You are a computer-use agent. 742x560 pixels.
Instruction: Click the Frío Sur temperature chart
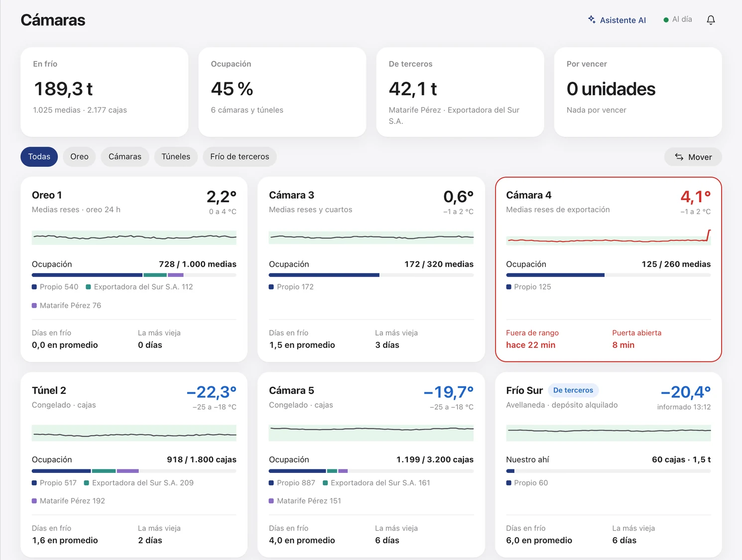click(609, 433)
